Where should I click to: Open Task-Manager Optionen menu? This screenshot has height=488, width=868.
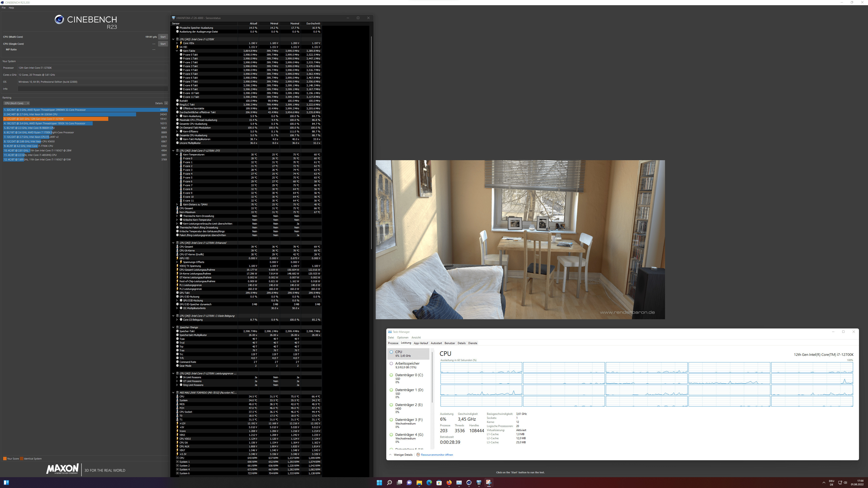(403, 338)
